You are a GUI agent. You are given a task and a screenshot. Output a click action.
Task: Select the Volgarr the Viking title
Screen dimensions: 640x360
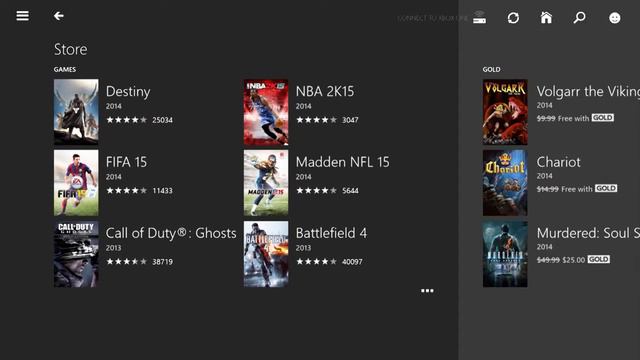click(x=588, y=91)
